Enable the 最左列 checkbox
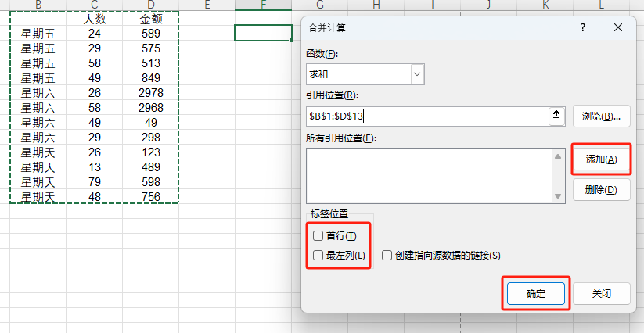The height and width of the screenshot is (333, 644). tap(318, 256)
